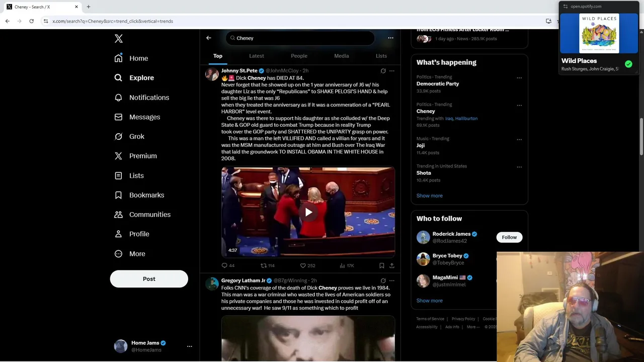Viewport: 644px width, 362px height.
Task: Open Privacy Policy link
Action: pyautogui.click(x=463, y=319)
